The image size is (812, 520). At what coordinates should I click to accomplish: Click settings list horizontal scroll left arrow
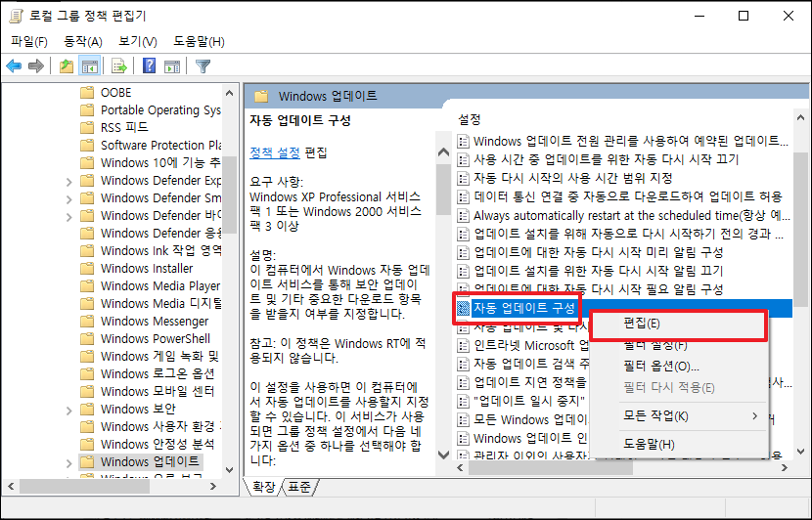click(461, 468)
